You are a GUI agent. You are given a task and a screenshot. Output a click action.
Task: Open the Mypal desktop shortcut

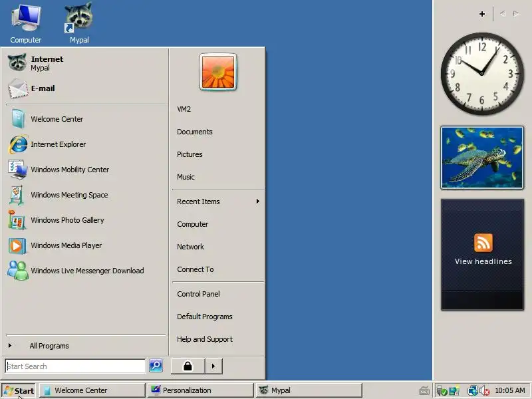click(x=79, y=23)
